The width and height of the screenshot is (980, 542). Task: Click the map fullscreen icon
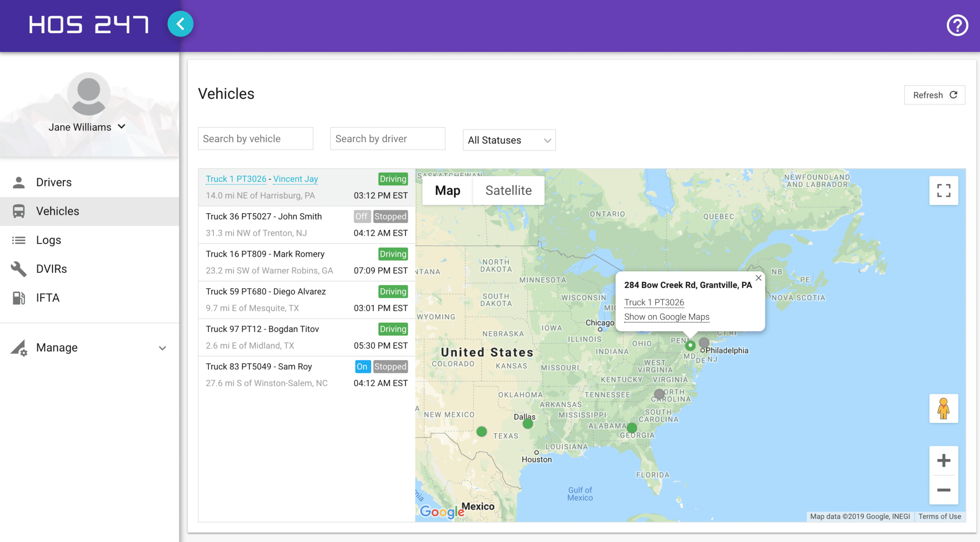943,190
